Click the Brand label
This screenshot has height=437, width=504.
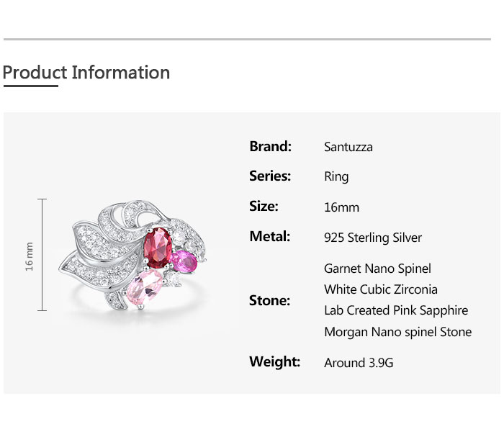[x=270, y=147]
